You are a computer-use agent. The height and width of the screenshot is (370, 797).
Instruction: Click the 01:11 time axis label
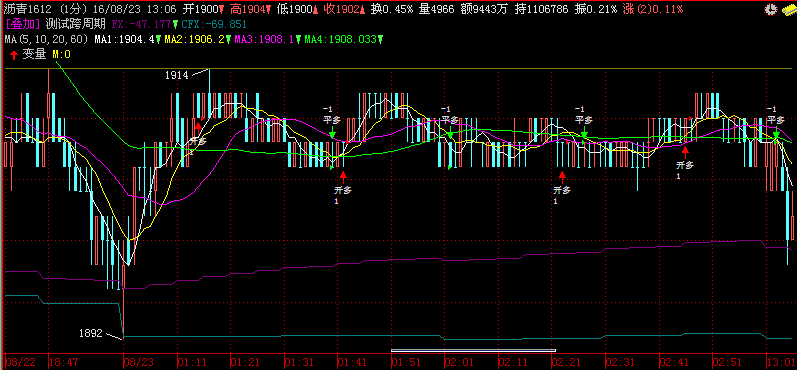pyautogui.click(x=192, y=361)
